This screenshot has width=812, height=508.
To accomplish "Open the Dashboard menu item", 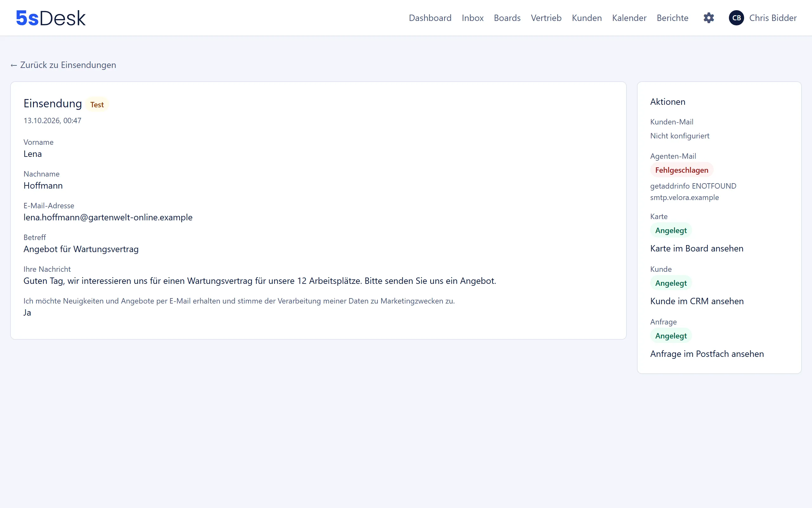I will 430,18.
